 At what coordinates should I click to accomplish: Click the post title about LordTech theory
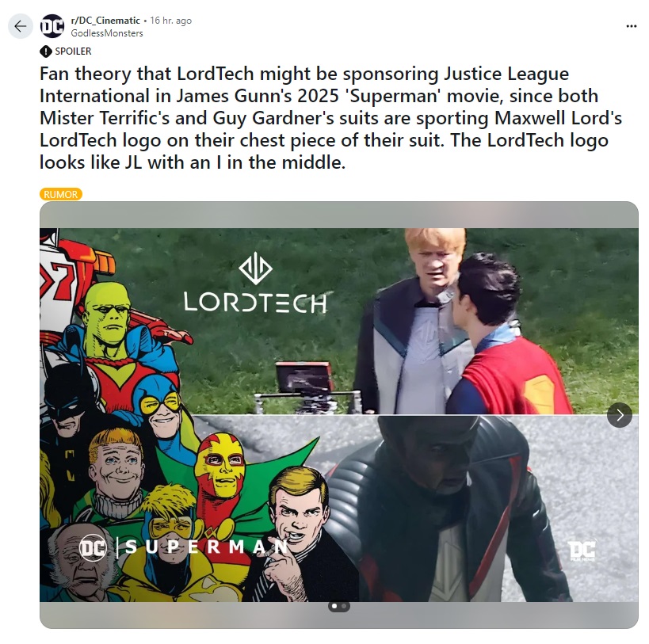point(330,118)
